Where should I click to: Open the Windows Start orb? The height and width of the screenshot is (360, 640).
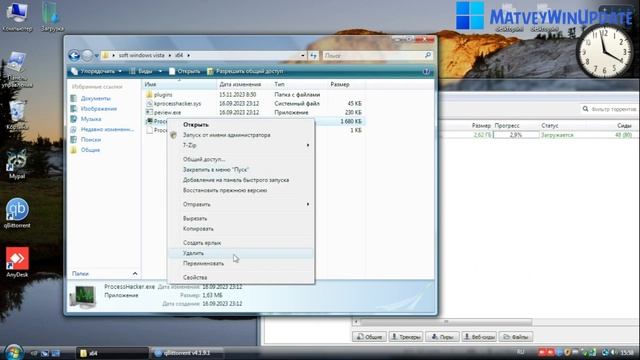(x=13, y=352)
